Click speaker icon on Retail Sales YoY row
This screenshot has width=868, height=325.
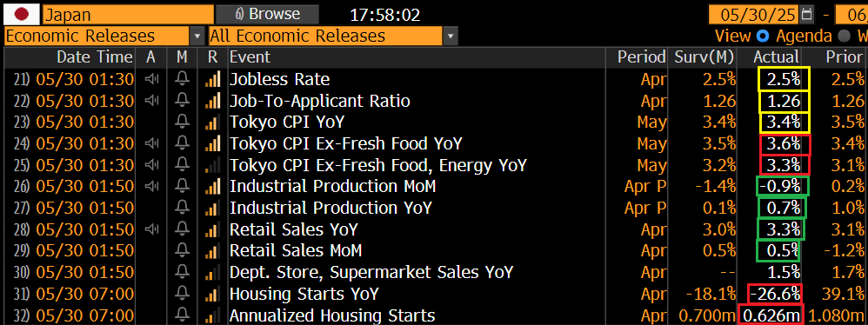pyautogui.click(x=151, y=229)
